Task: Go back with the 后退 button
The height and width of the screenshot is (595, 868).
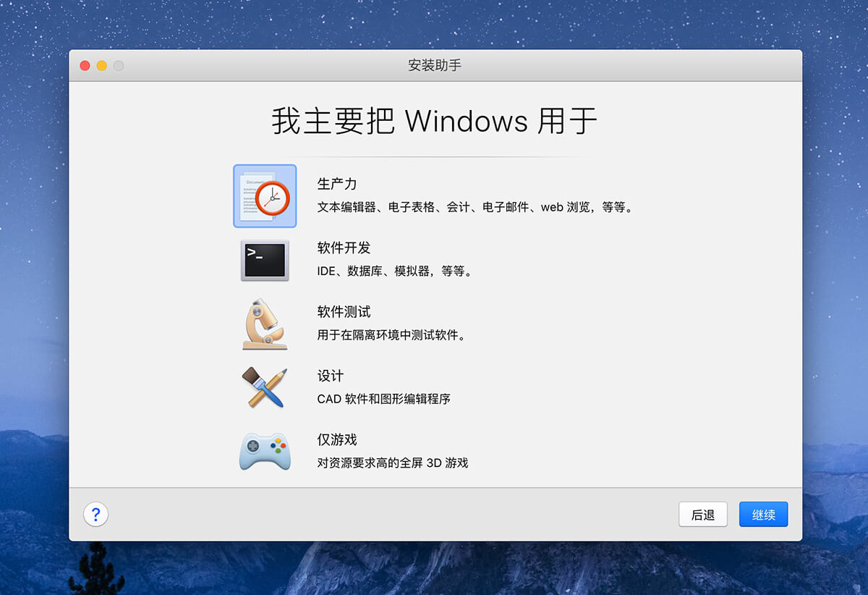Action: click(703, 515)
